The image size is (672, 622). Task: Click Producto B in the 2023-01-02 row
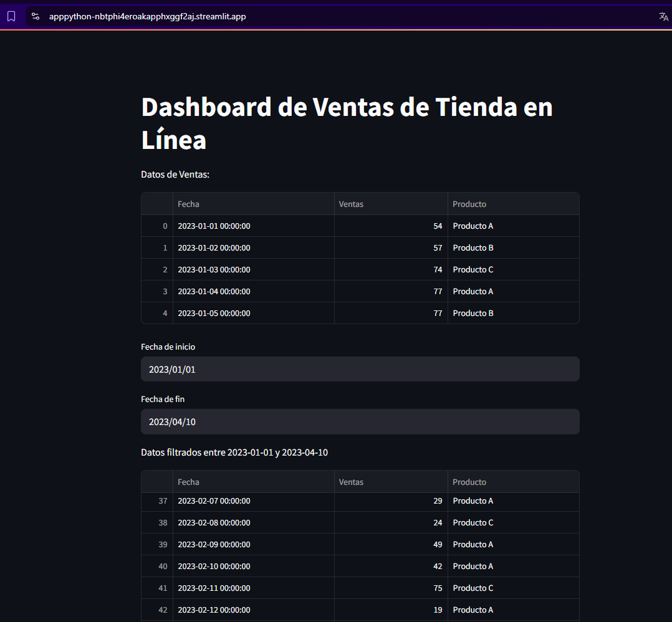(x=514, y=247)
